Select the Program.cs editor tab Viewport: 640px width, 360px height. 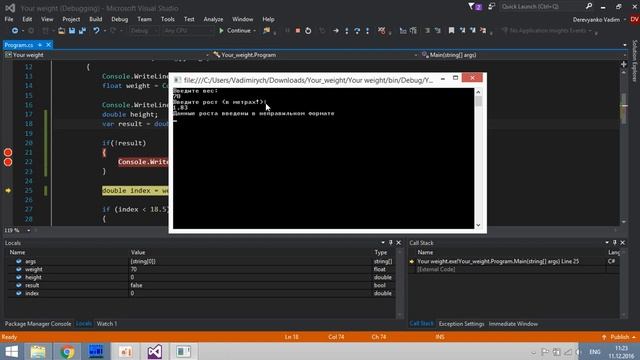[x=19, y=45]
